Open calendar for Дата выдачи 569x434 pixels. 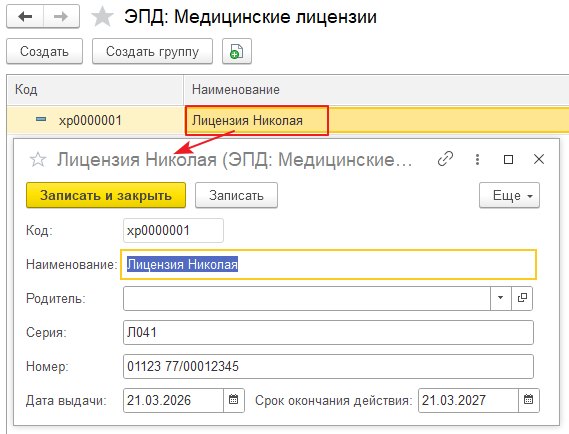point(234,400)
